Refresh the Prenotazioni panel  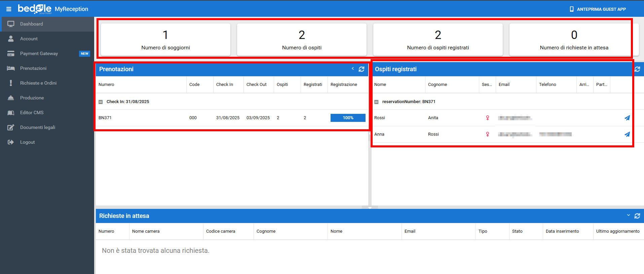[x=362, y=69]
